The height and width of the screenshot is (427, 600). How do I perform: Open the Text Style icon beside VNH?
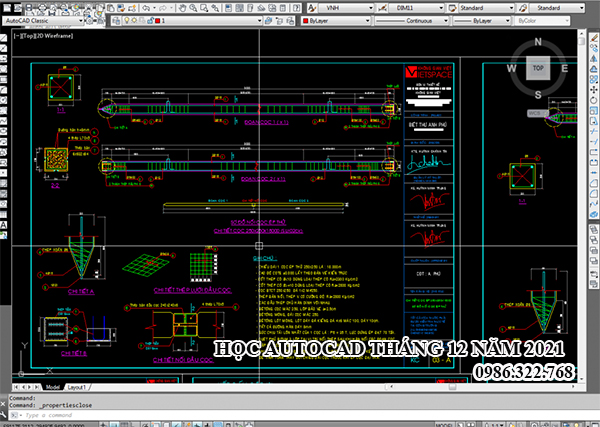pos(312,8)
